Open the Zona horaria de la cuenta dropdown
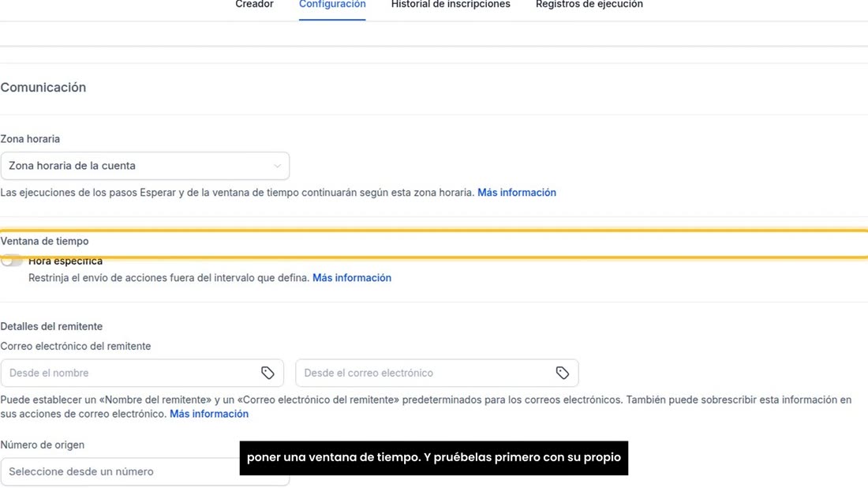The image size is (868, 488). (x=145, y=166)
